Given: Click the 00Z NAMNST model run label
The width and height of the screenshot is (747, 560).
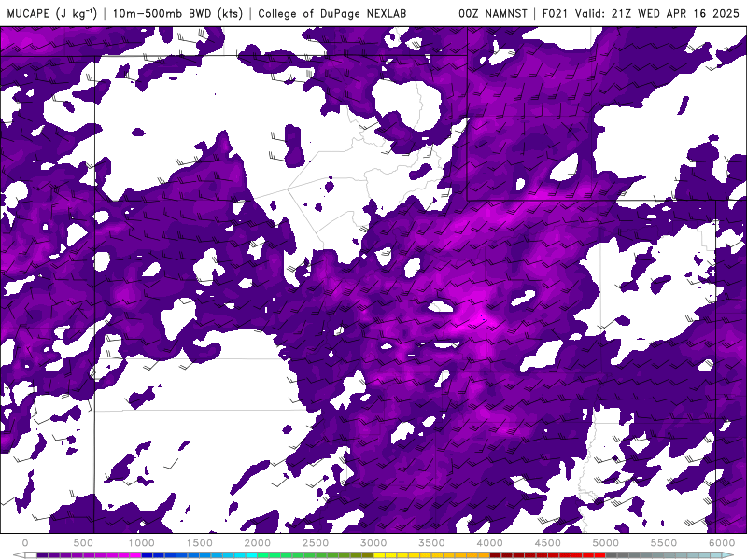Looking at the screenshot, I should 493,13.
